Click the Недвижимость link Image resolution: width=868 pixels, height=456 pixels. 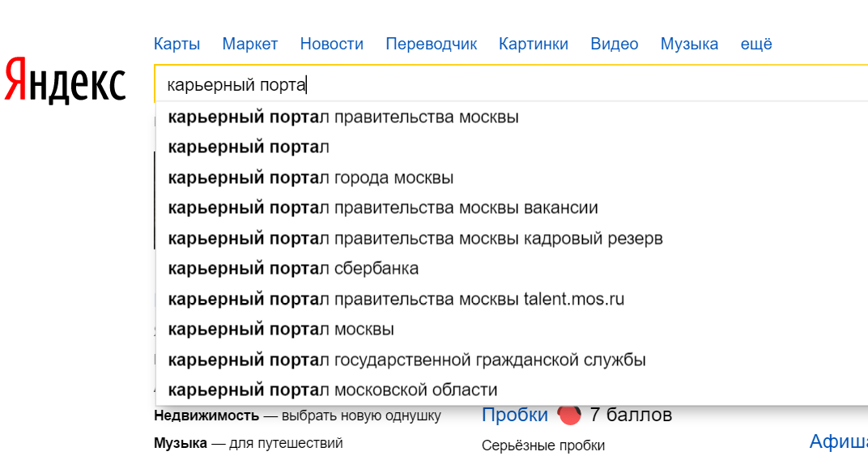pyautogui.click(x=206, y=416)
